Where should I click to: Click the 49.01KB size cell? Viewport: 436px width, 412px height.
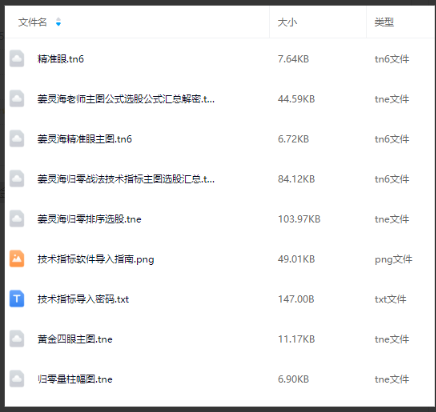pyautogui.click(x=296, y=259)
